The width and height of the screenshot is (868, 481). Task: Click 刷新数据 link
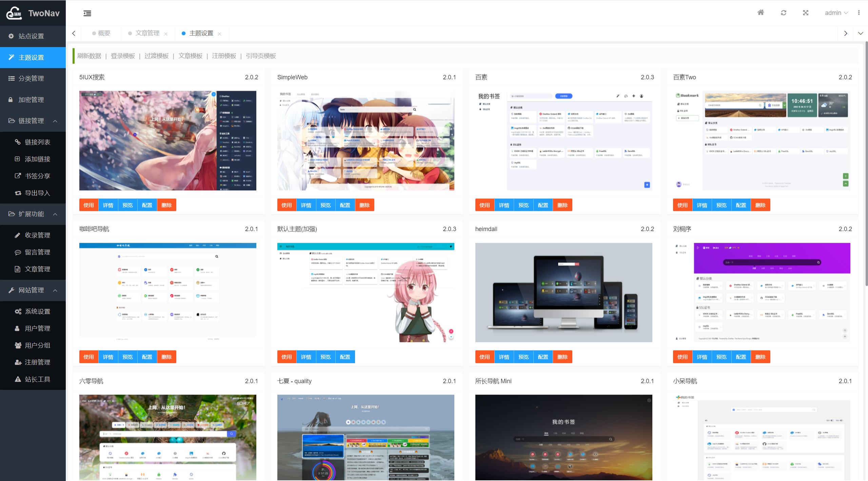[x=89, y=56]
